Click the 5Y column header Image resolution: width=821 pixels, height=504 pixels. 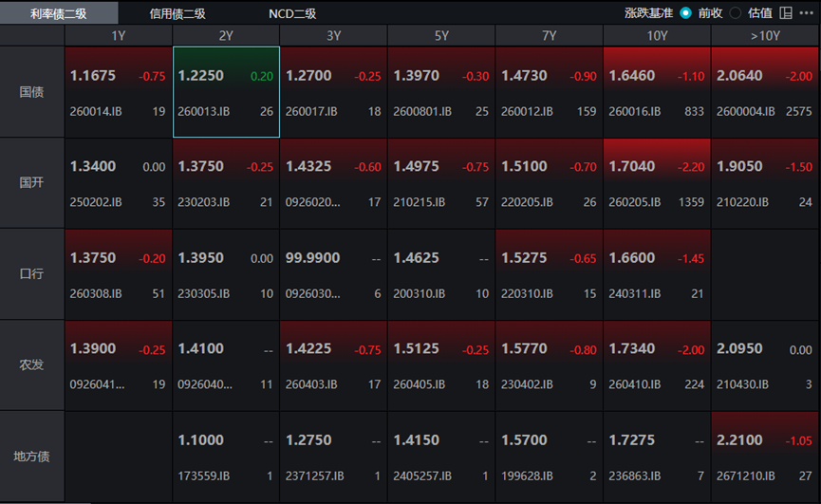[x=441, y=35]
